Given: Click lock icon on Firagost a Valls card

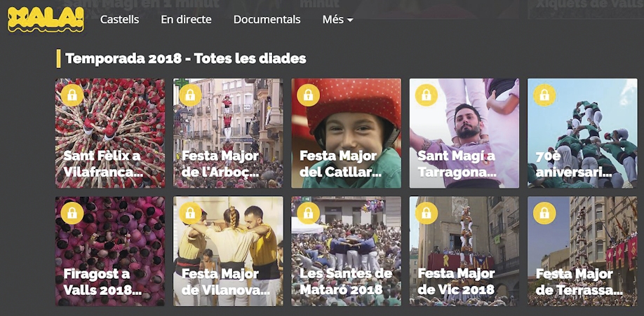Looking at the screenshot, I should pos(72,213).
